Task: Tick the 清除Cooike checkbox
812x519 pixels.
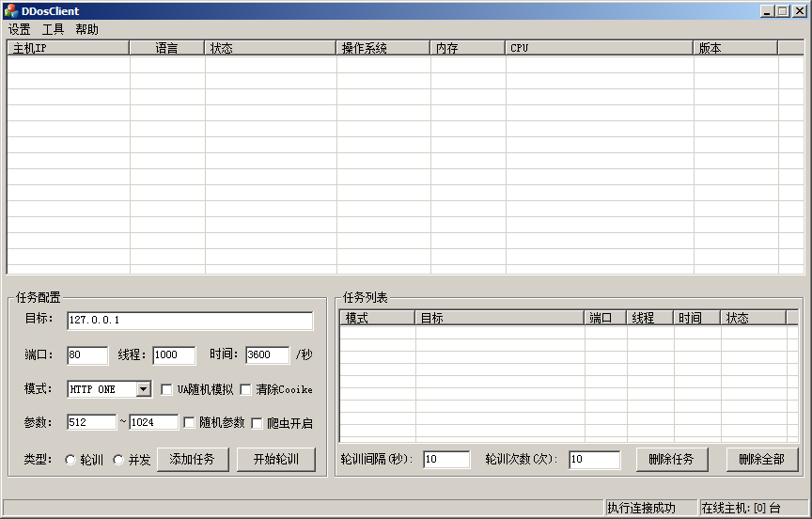Action: coord(246,389)
